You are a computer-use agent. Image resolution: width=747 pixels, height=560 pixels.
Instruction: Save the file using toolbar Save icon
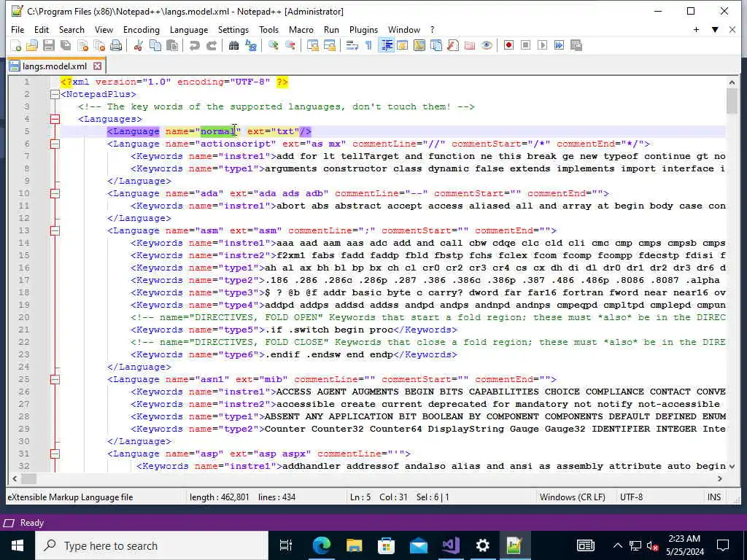tap(49, 45)
